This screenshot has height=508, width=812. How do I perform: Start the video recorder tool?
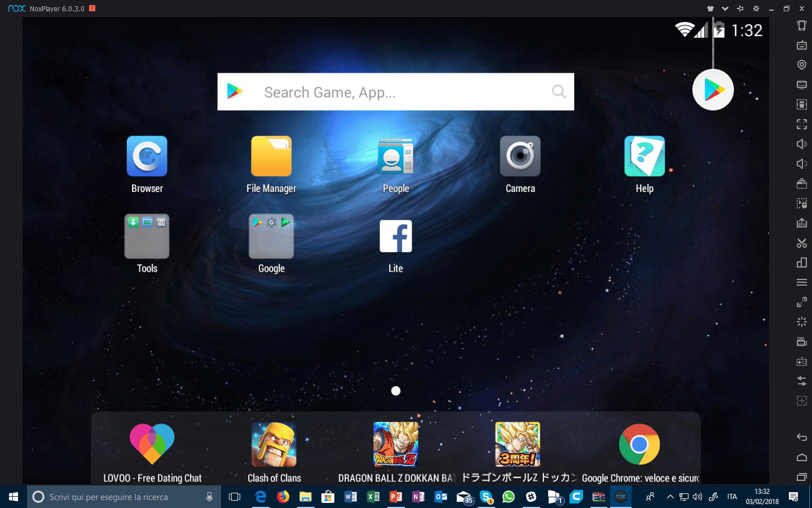click(802, 341)
